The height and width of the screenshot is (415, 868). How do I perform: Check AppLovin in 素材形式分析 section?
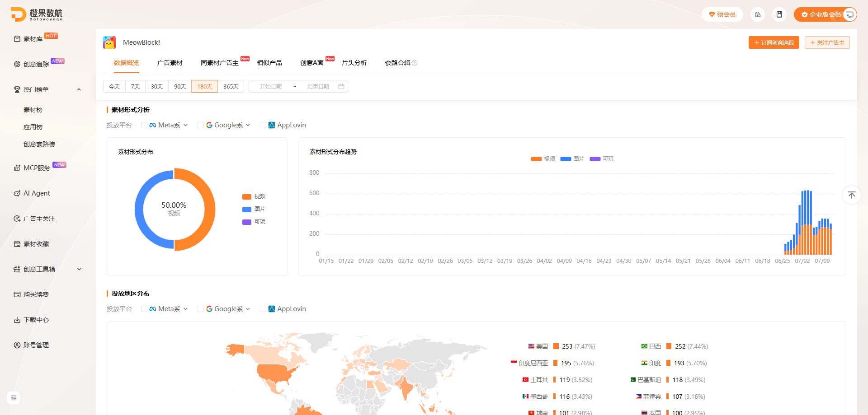coord(263,125)
